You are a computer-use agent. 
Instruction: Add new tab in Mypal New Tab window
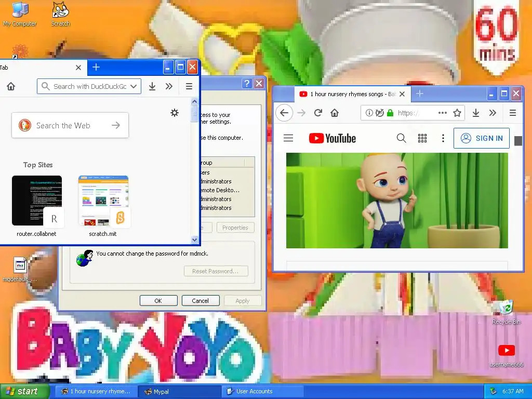point(96,67)
